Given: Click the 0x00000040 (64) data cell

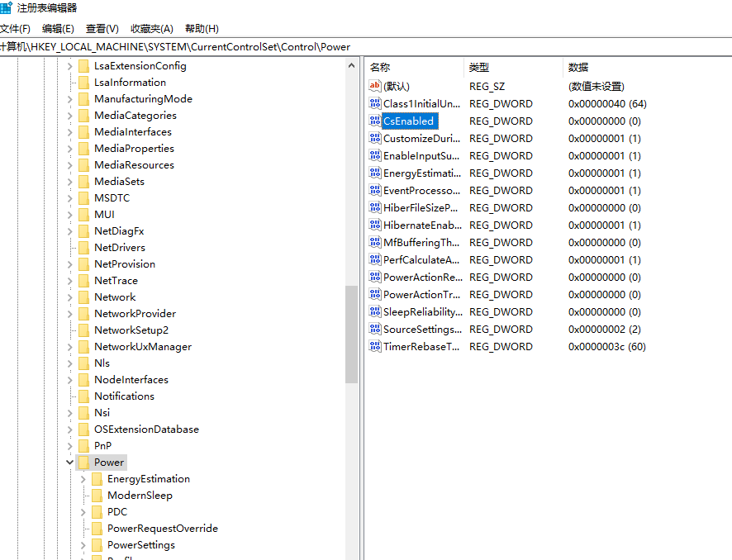Looking at the screenshot, I should point(607,103).
